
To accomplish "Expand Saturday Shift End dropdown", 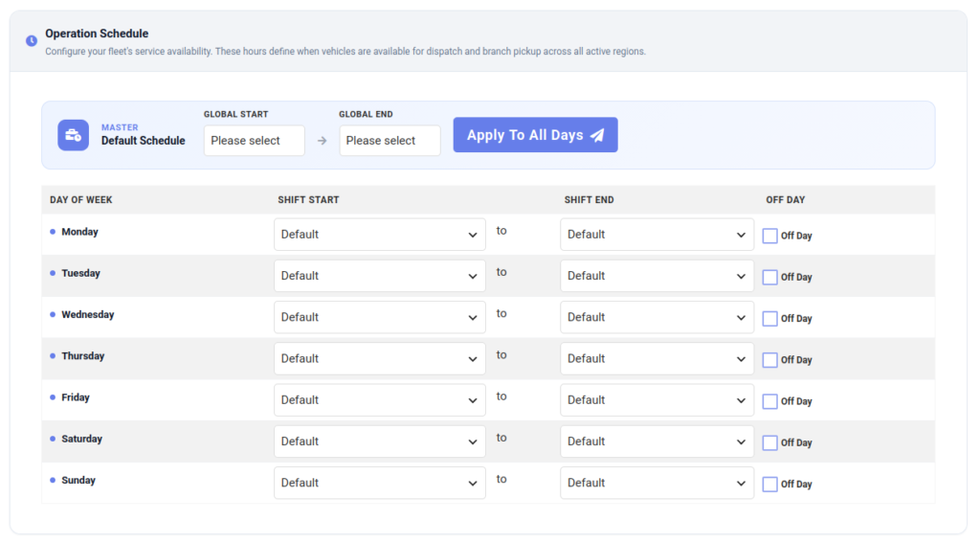I will point(657,441).
